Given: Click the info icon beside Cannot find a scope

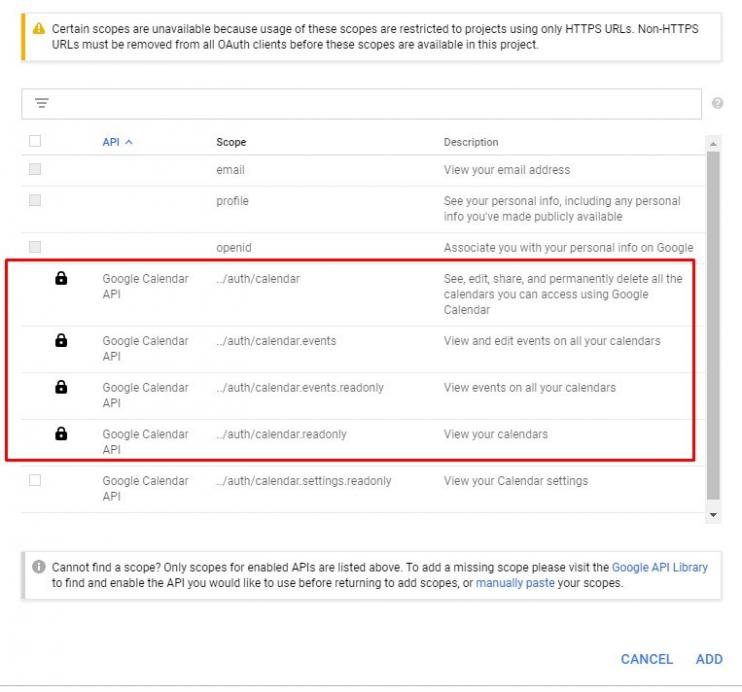Looking at the screenshot, I should 39,567.
